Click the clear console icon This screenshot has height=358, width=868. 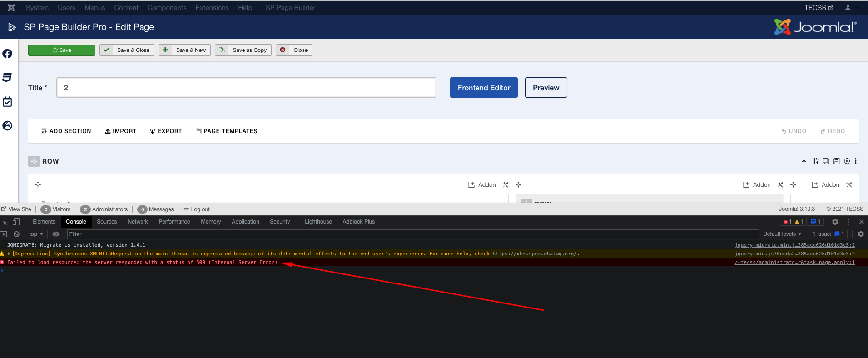click(x=16, y=234)
